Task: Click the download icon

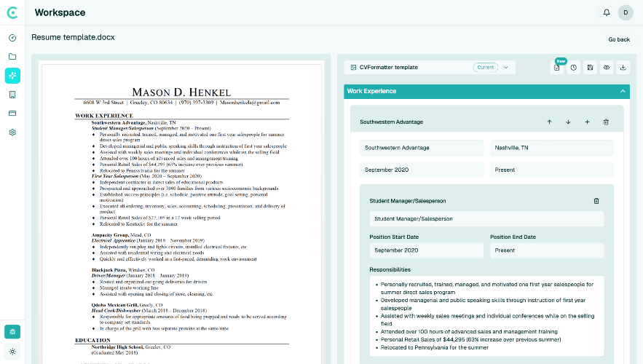Action: click(x=623, y=68)
